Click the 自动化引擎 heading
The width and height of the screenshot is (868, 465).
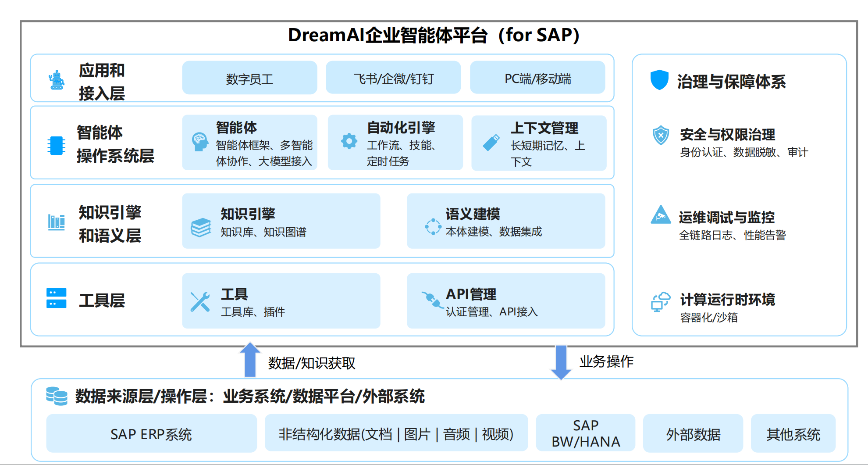click(x=401, y=128)
